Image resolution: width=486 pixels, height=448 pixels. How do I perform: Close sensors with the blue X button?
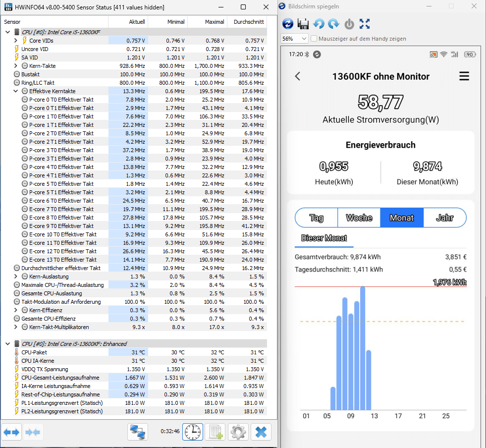coord(261,432)
